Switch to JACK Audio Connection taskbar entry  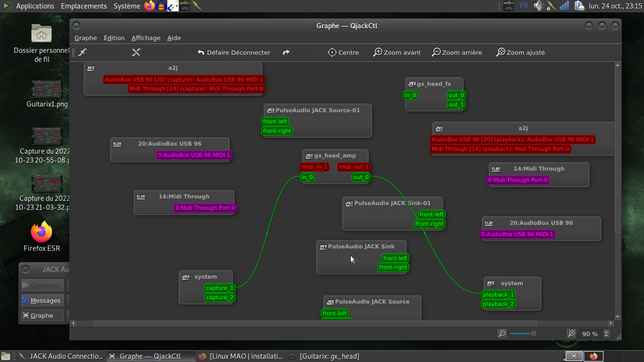pyautogui.click(x=60, y=356)
